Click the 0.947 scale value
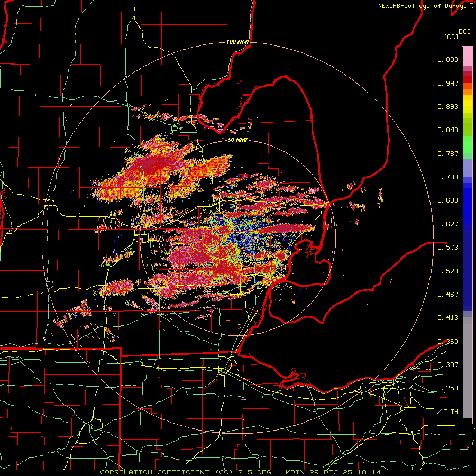This screenshot has height=476, width=476. tap(448, 83)
